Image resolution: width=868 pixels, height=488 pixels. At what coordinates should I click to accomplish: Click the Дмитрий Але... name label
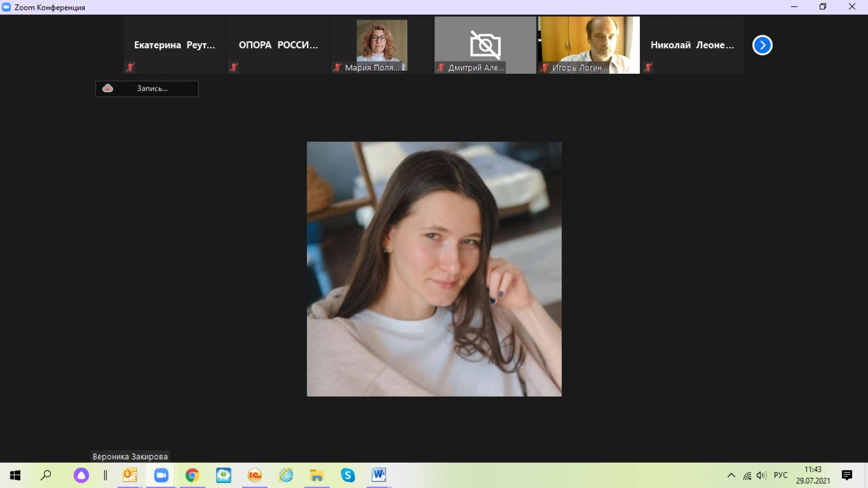[476, 67]
